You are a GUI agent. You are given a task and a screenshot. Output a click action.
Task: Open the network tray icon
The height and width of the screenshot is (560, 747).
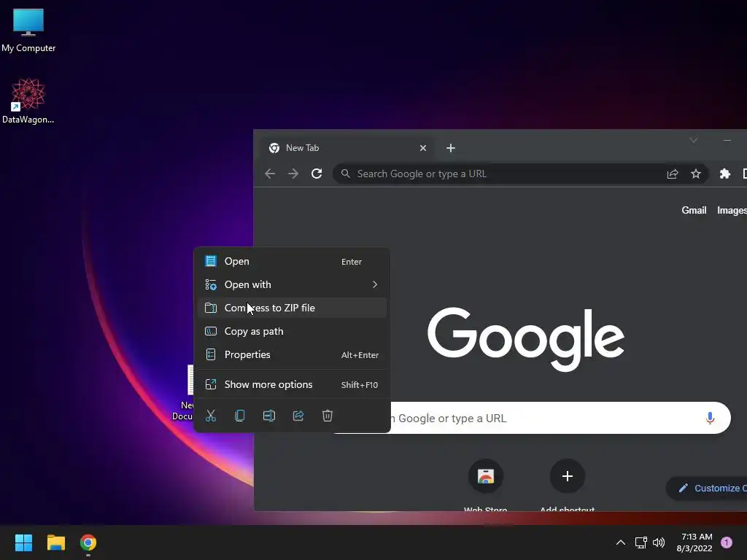pos(640,542)
